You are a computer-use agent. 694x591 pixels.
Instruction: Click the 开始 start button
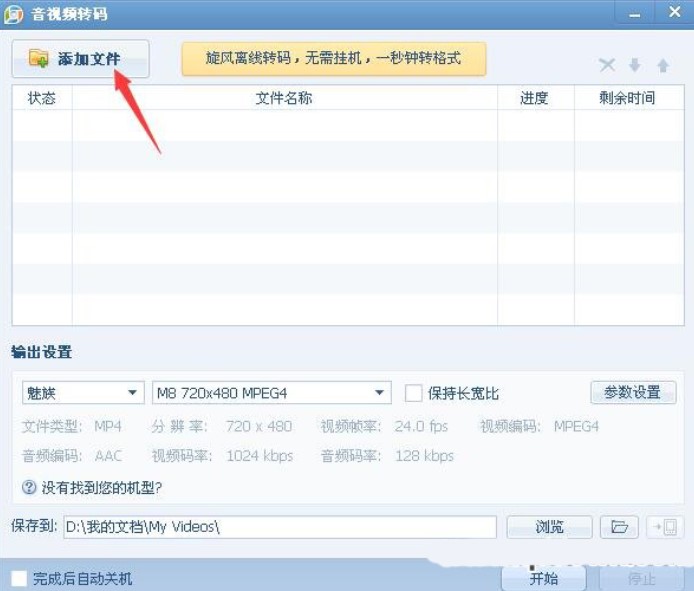pos(544,578)
